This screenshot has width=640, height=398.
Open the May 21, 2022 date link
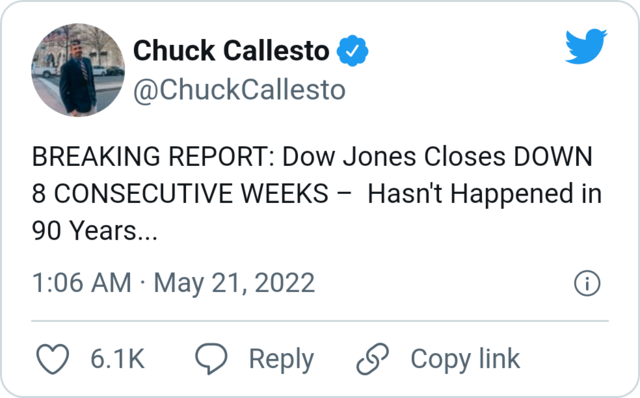coord(234,283)
